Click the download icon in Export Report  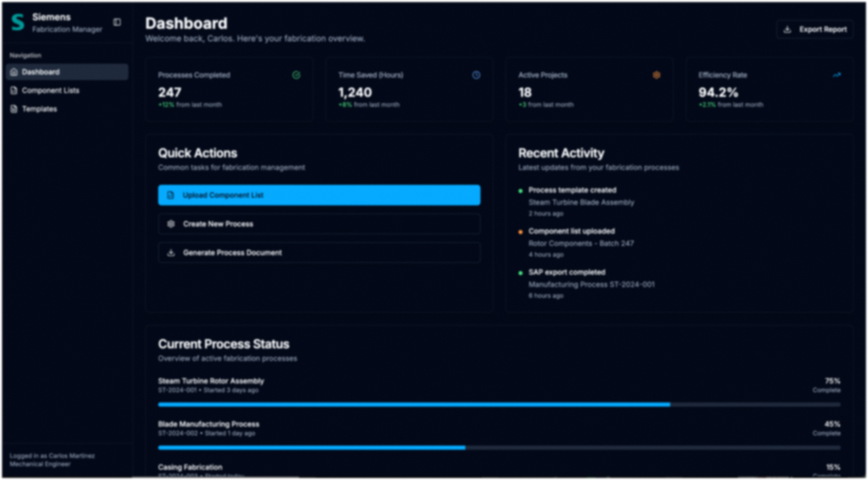[787, 30]
